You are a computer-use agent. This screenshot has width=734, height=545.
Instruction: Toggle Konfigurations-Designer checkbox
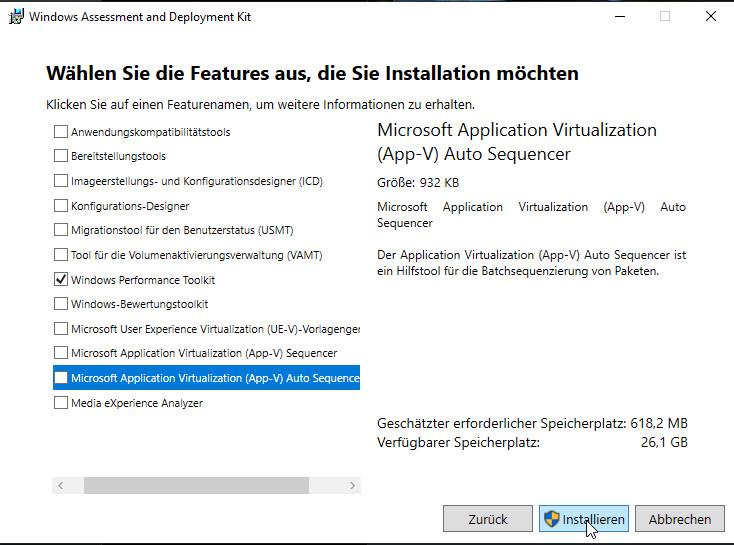[61, 206]
